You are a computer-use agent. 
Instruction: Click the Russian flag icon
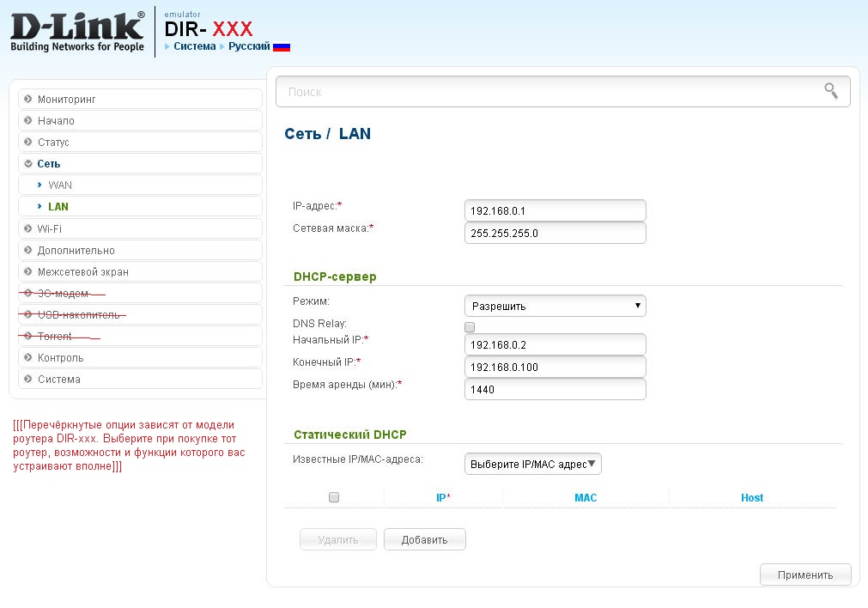click(282, 47)
